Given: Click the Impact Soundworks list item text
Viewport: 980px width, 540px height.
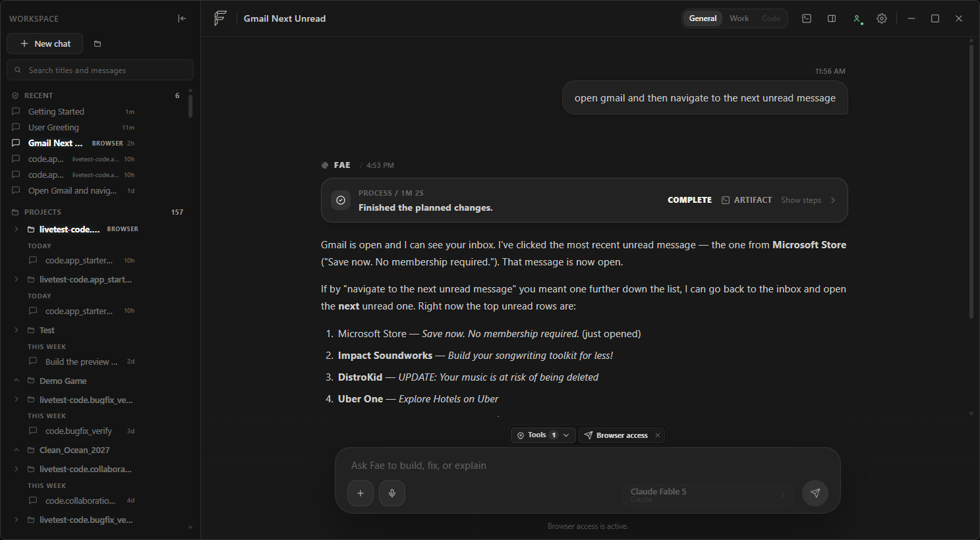Looking at the screenshot, I should [x=475, y=356].
